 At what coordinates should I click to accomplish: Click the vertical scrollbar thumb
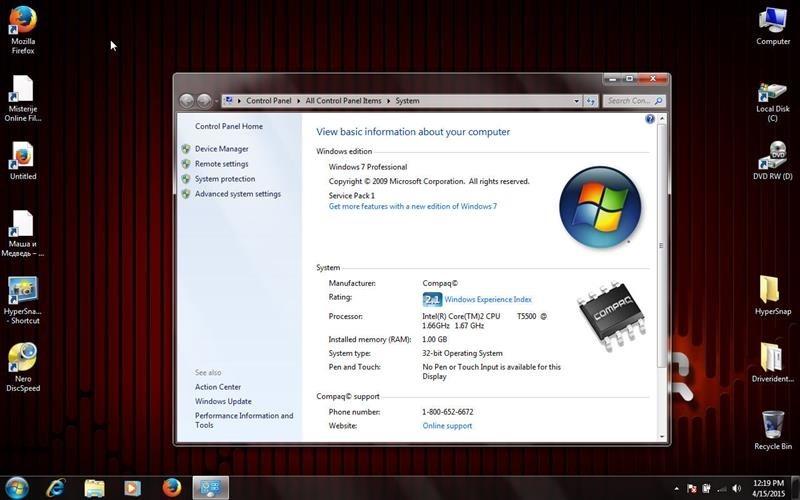[x=662, y=245]
